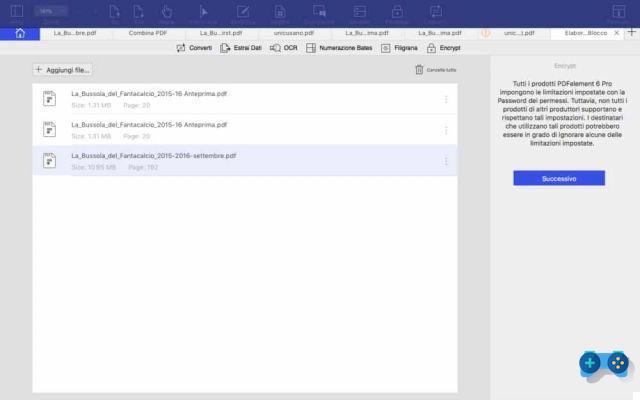Select the Filigrana watermark tool

tap(399, 48)
